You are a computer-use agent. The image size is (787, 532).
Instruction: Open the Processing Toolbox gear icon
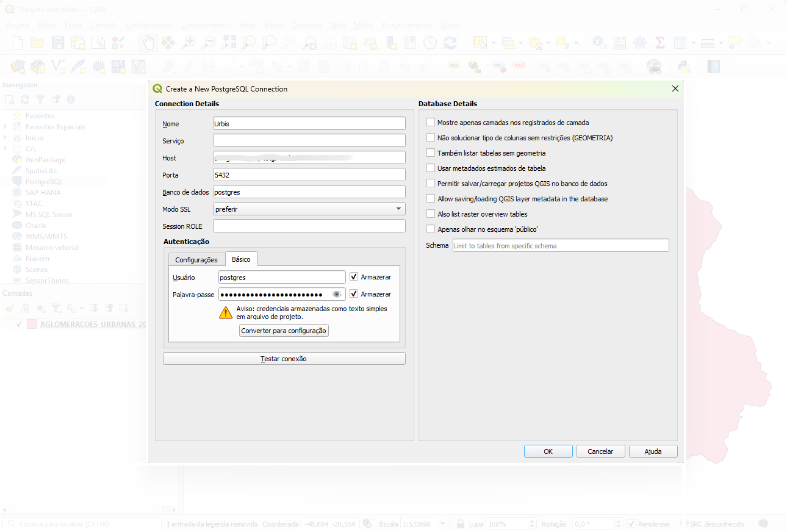(x=639, y=43)
